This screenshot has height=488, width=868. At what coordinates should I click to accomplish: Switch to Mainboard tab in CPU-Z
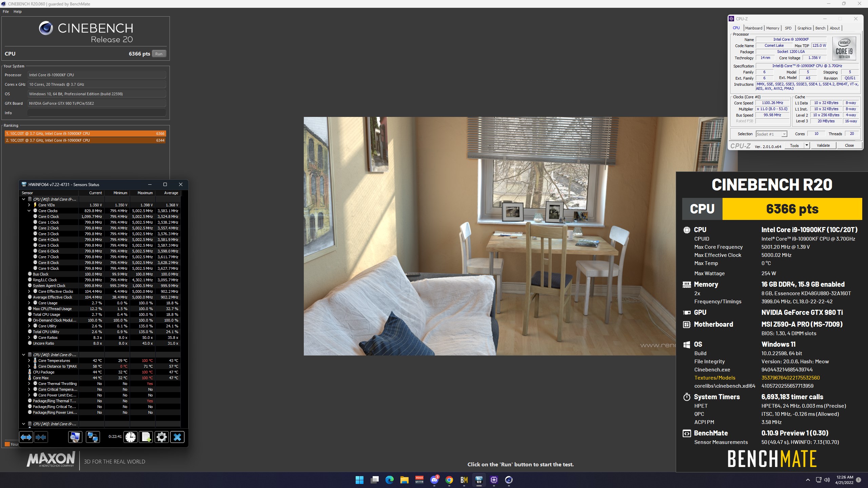pyautogui.click(x=753, y=28)
